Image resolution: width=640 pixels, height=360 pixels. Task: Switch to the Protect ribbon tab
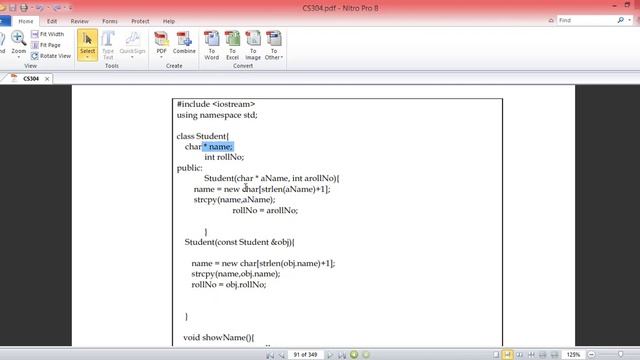point(140,21)
